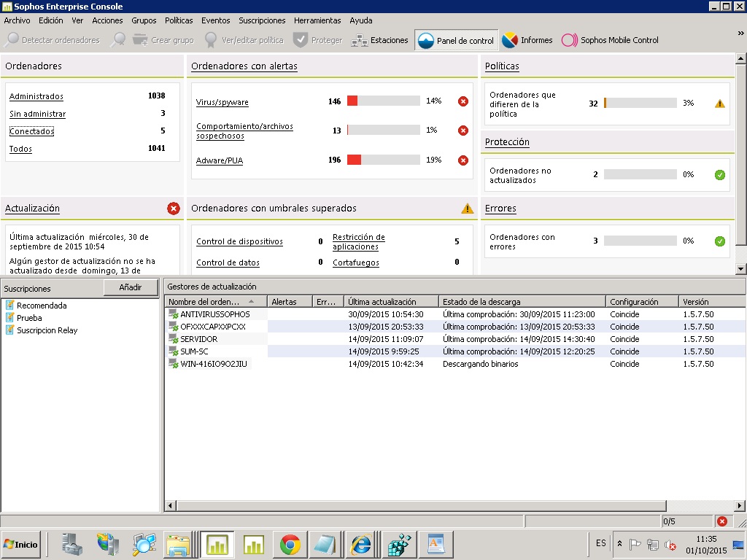
Task: Sort by Última actualización column header
Action: pos(391,301)
